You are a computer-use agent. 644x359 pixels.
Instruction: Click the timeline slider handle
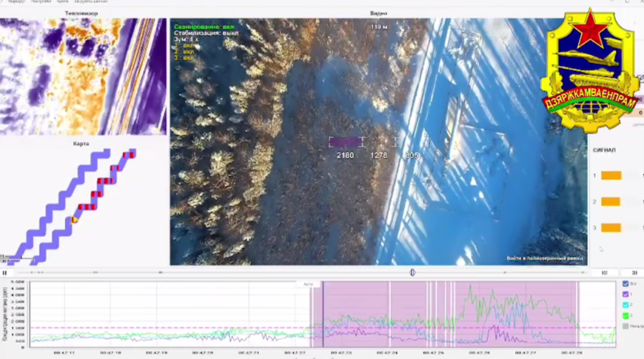(412, 272)
